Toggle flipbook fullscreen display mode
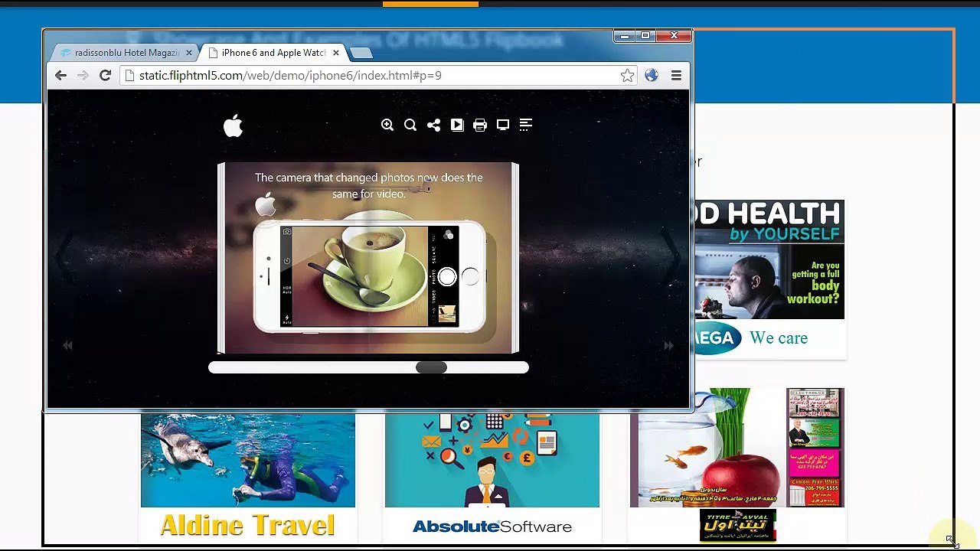980x551 pixels. pyautogui.click(x=503, y=125)
